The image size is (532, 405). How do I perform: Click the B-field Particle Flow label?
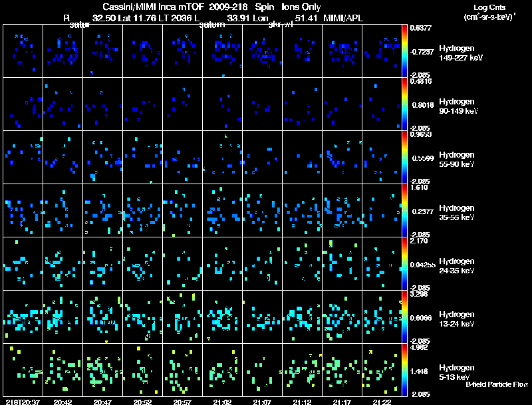(497, 384)
